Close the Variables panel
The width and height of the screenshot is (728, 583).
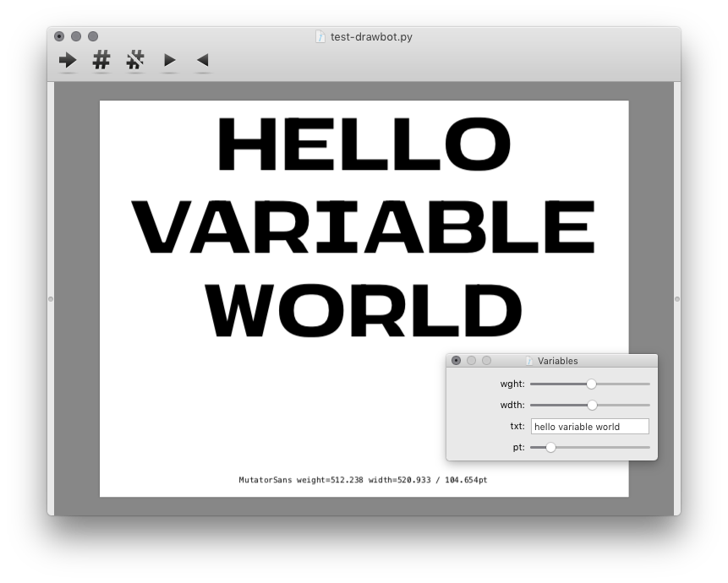(457, 361)
